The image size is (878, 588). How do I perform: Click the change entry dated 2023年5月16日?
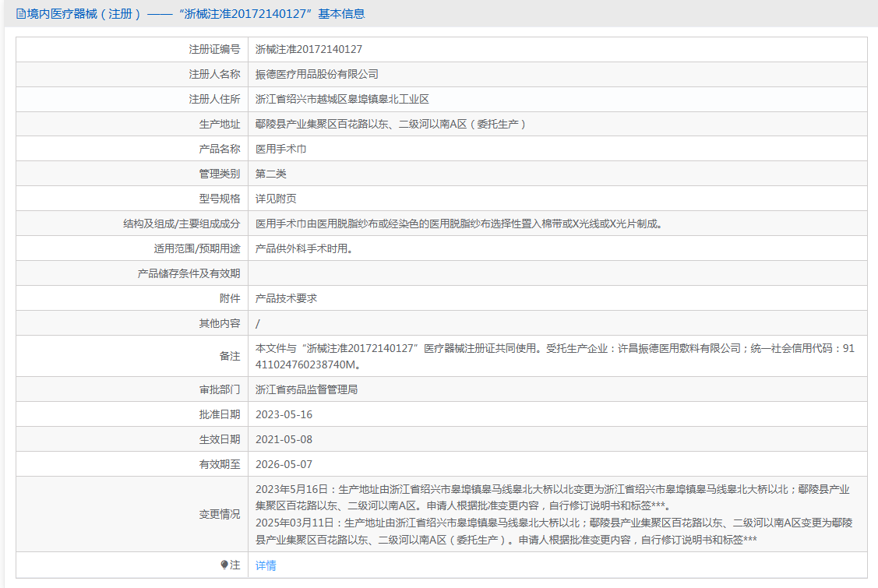click(552, 498)
